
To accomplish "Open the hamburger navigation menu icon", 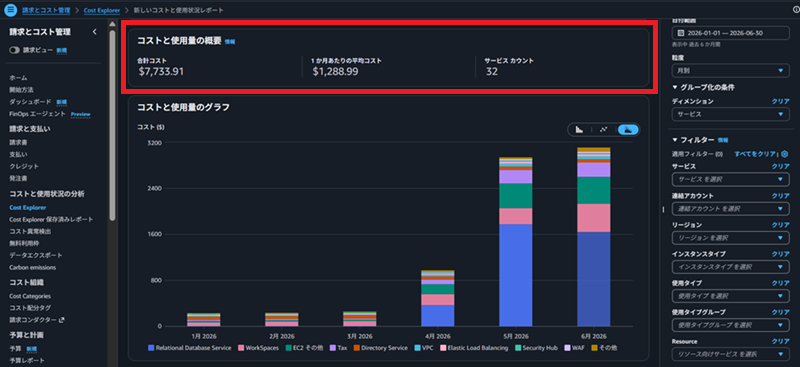I will [10, 10].
